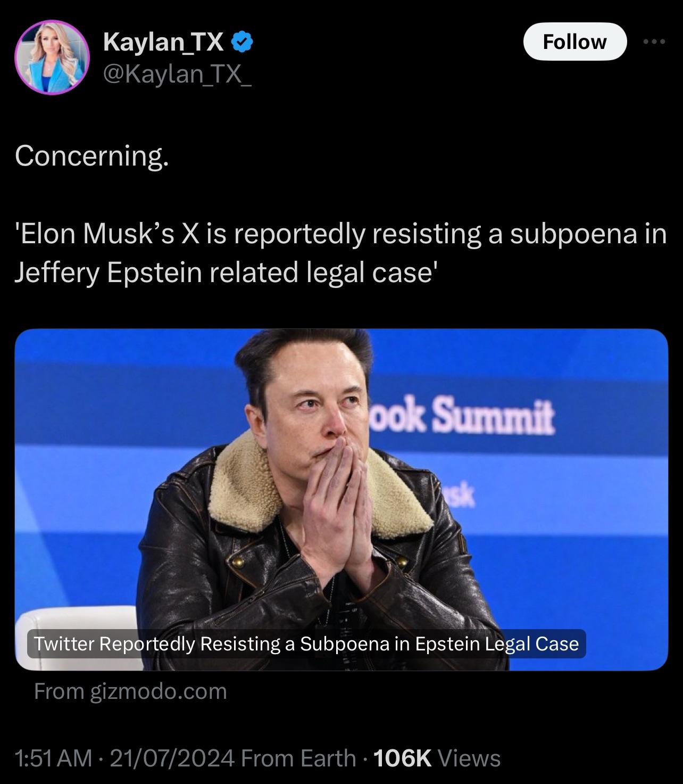683x784 pixels.
Task: Click the 1:51 AM timestamp
Action: [54, 758]
